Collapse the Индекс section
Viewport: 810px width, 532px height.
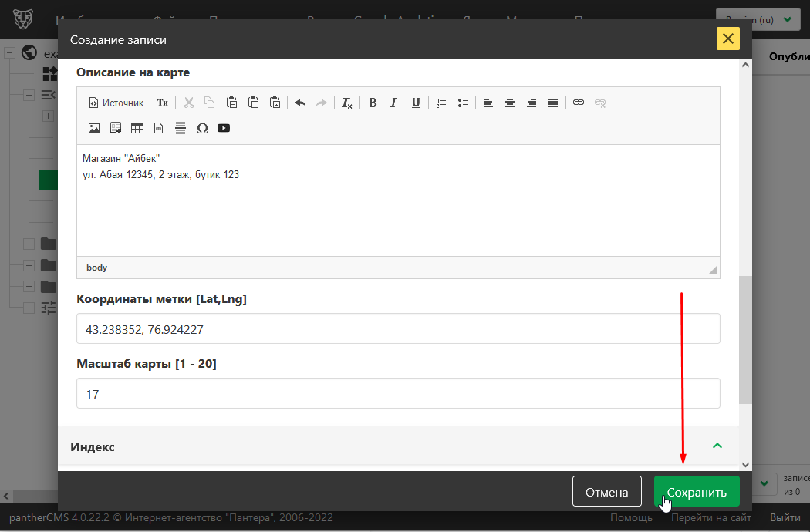click(x=717, y=446)
